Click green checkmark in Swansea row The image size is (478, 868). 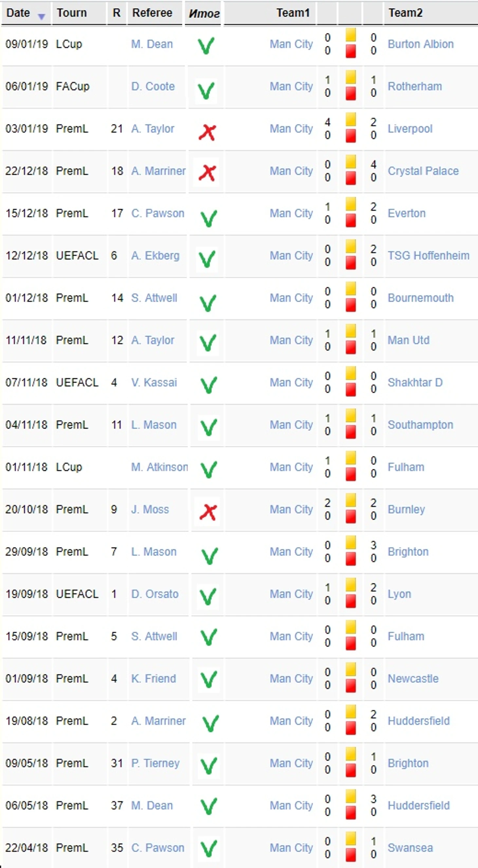(x=209, y=849)
